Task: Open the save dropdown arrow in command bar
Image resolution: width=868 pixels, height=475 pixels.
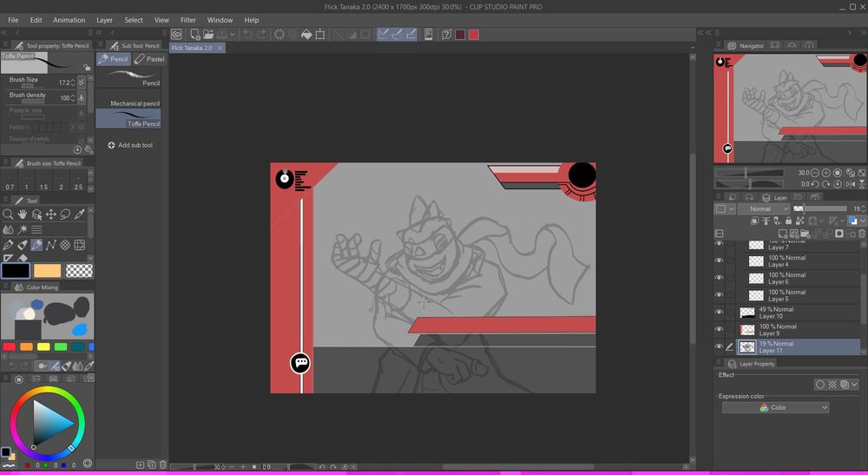Action: (233, 35)
